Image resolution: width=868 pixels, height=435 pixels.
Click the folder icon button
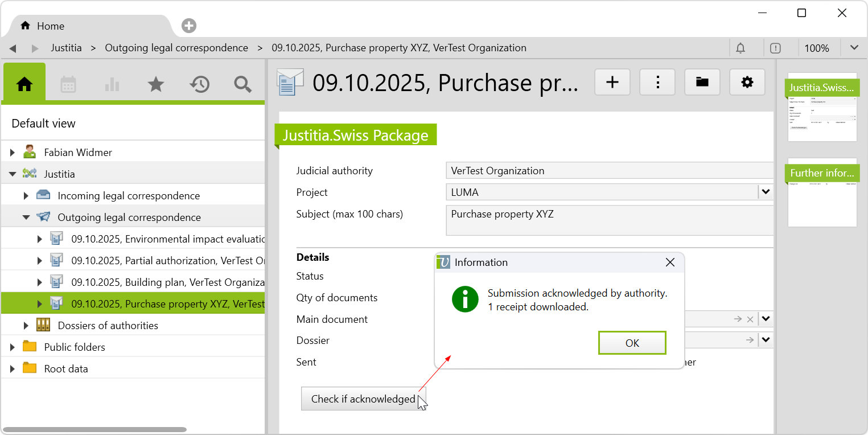point(702,83)
